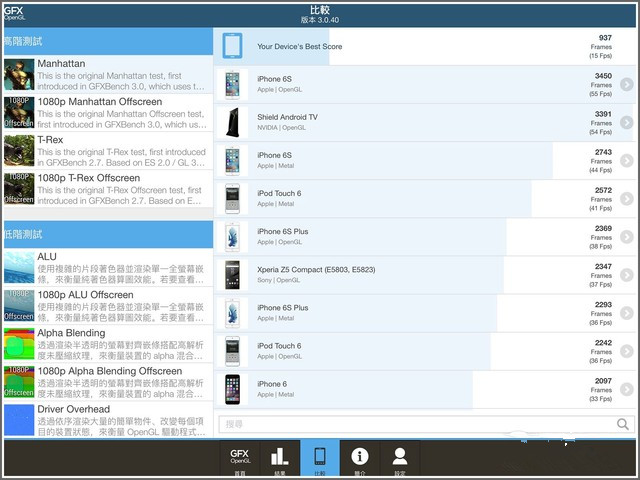Select 1080p ALU Offscreen thumbnail
Image resolution: width=640 pixels, height=480 pixels.
click(x=19, y=305)
